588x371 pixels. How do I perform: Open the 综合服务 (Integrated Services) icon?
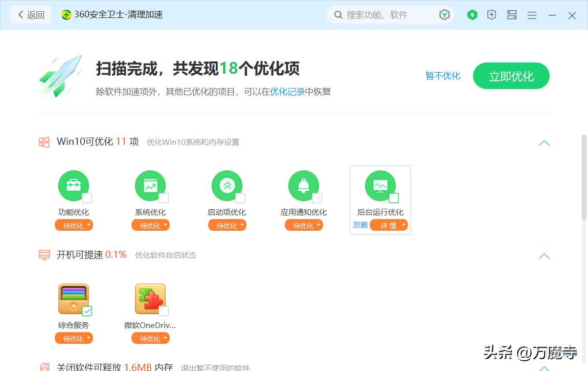[x=74, y=298]
